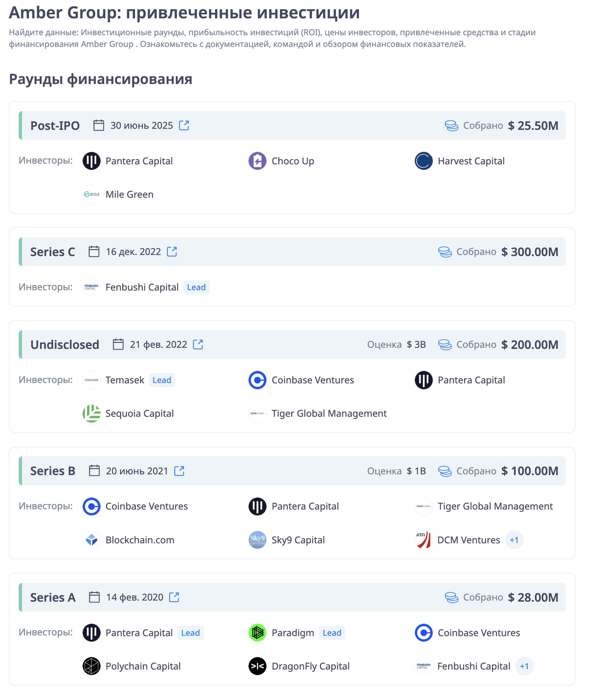Click the Harvest Capital logo icon
This screenshot has width=591, height=700.
point(424,161)
